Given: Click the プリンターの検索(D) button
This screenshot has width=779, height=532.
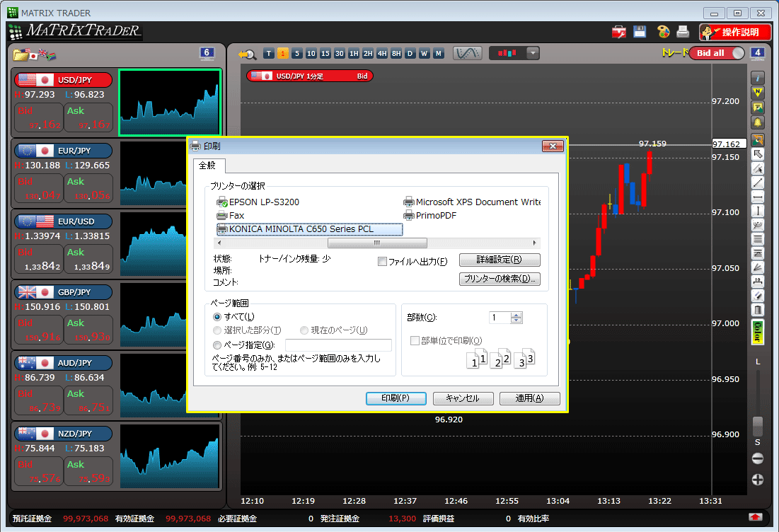Looking at the screenshot, I should [500, 279].
